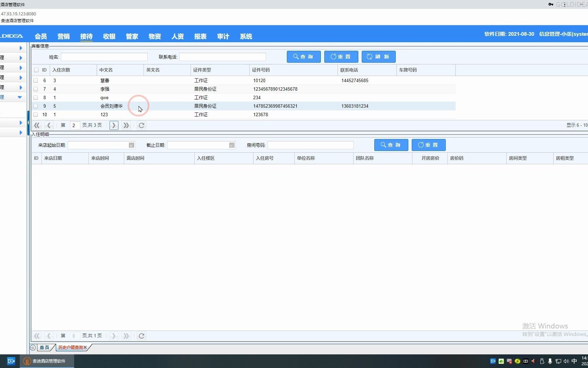
Task: Check the row checkbox for guest 123
Action: coord(35,114)
